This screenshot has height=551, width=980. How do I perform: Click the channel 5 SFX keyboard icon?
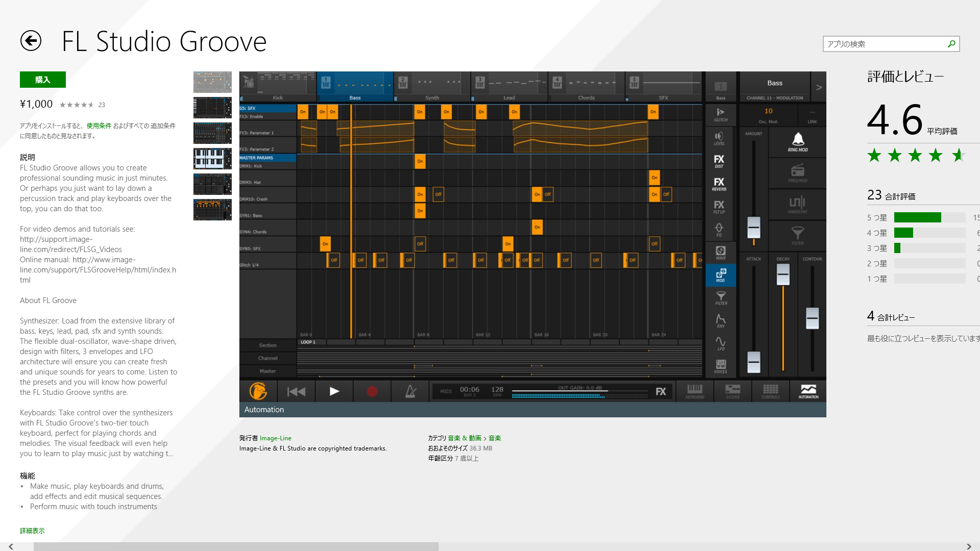click(x=634, y=82)
